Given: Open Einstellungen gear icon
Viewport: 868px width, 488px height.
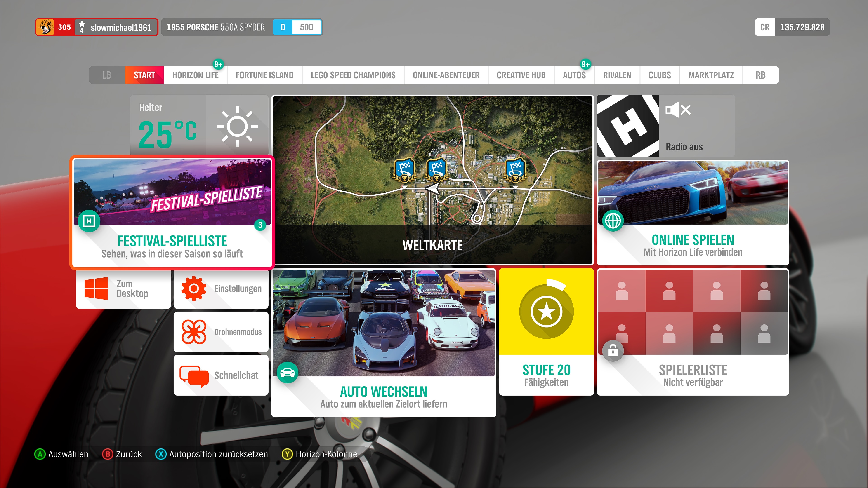Looking at the screenshot, I should (x=194, y=289).
